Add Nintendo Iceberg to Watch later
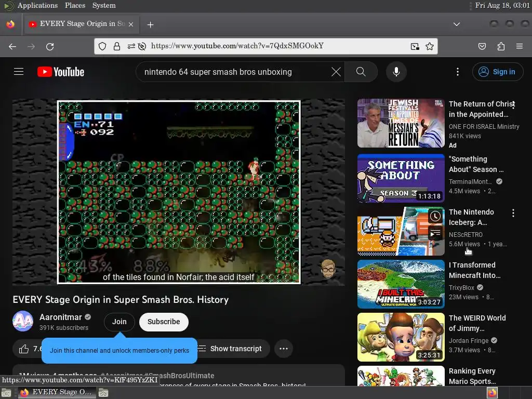This screenshot has width=532, height=399. tap(435, 216)
